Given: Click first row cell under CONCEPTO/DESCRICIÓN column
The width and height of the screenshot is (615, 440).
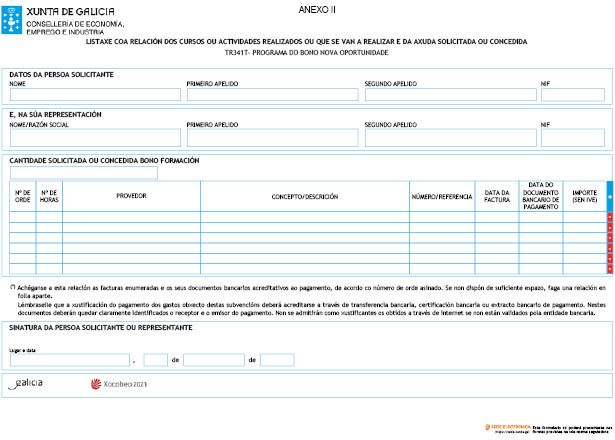Looking at the screenshot, I should pos(305,217).
